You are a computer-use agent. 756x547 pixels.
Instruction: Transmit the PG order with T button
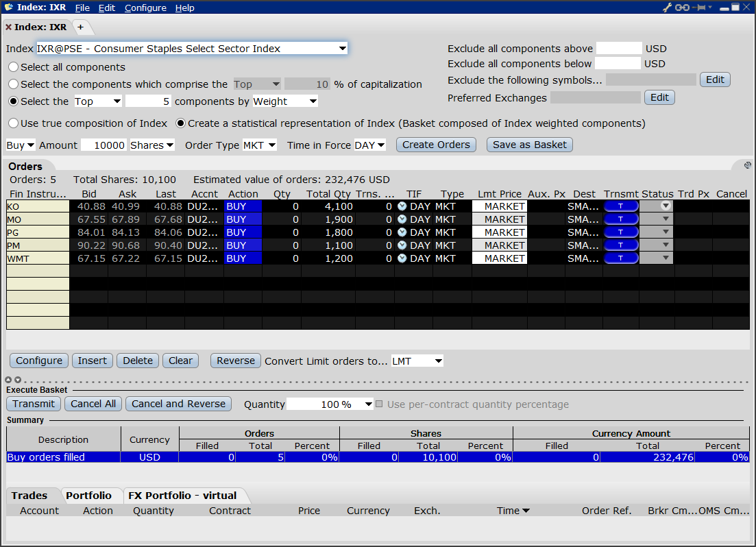pyautogui.click(x=621, y=232)
